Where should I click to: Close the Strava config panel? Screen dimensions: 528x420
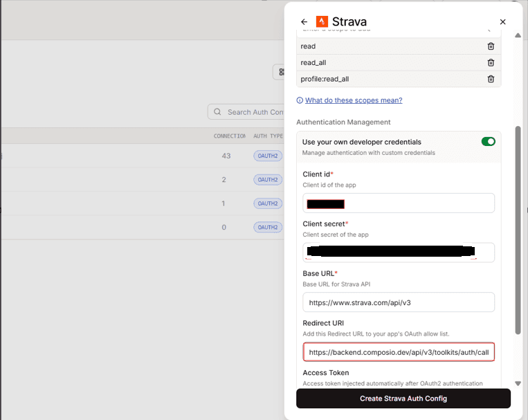pos(503,22)
